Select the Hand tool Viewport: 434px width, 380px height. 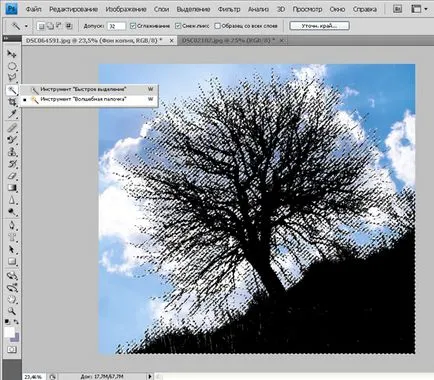(12, 299)
